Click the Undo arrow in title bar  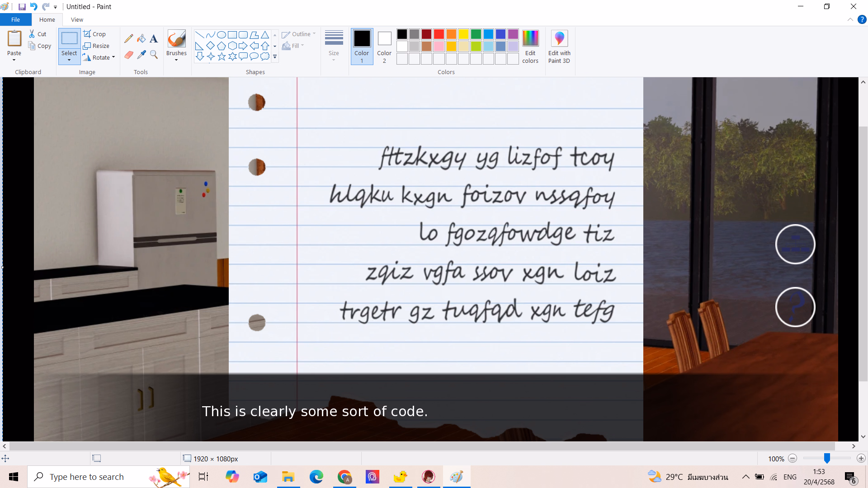(x=34, y=7)
